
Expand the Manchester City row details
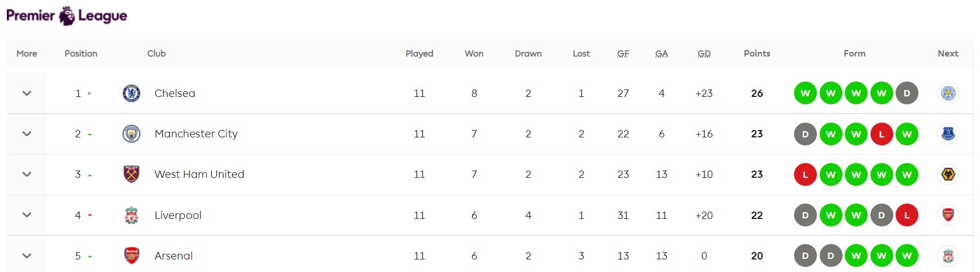pyautogui.click(x=27, y=133)
